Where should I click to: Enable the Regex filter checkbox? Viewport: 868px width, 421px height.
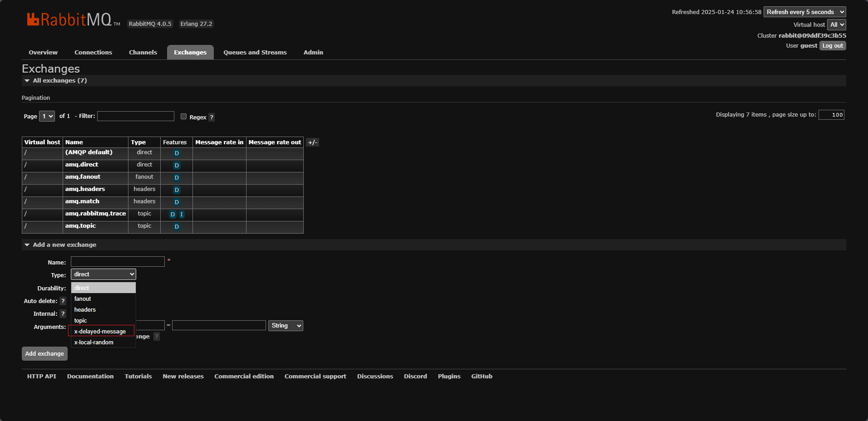[183, 117]
